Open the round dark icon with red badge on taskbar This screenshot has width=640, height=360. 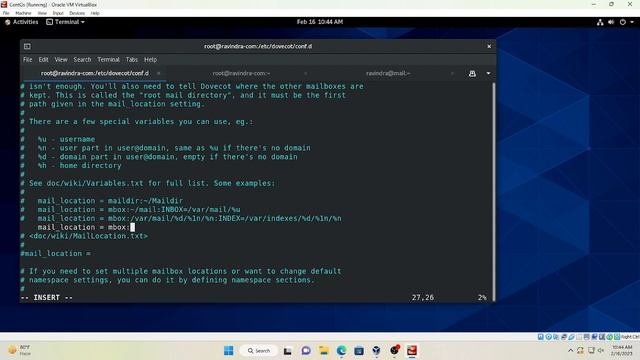[x=394, y=350]
